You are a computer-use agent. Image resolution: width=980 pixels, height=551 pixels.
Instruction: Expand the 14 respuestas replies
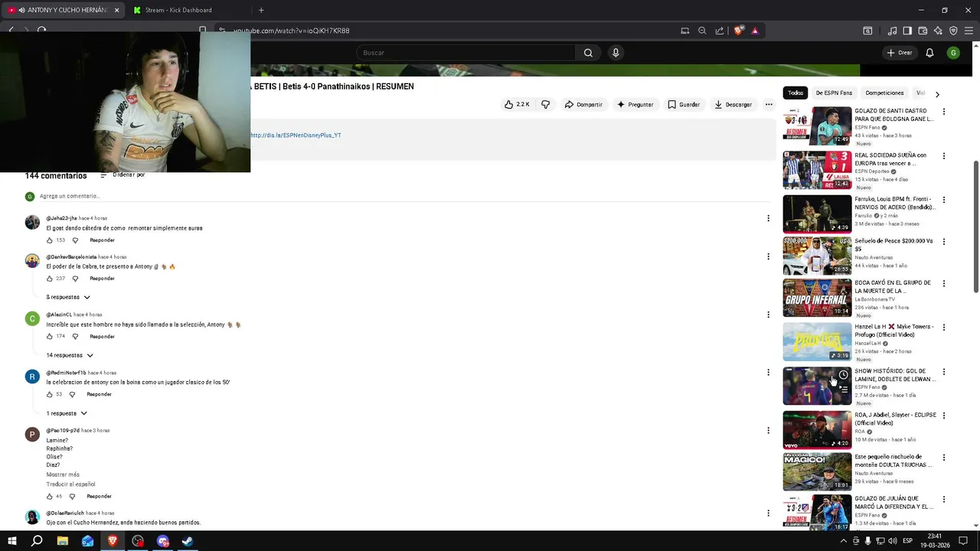pyautogui.click(x=70, y=355)
